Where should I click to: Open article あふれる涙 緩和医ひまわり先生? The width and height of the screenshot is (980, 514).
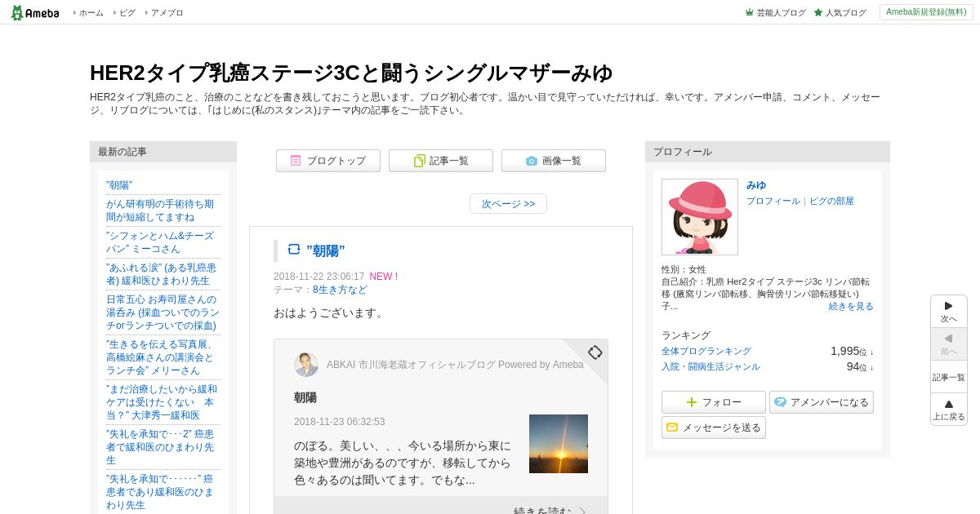161,274
